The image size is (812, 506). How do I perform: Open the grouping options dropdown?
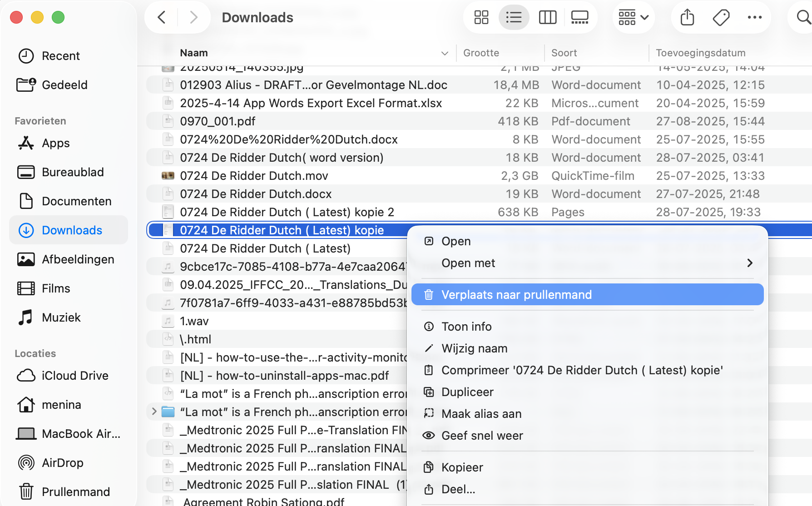(x=633, y=17)
